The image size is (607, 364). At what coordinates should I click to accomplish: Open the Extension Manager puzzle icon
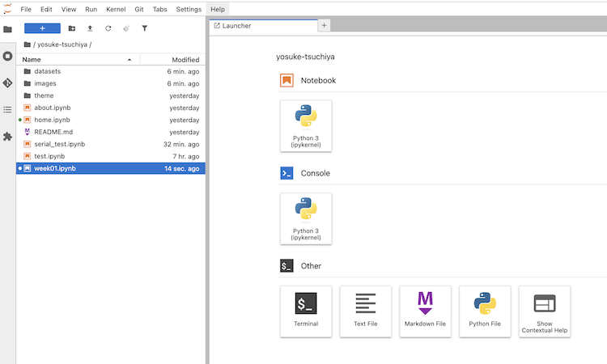point(7,136)
